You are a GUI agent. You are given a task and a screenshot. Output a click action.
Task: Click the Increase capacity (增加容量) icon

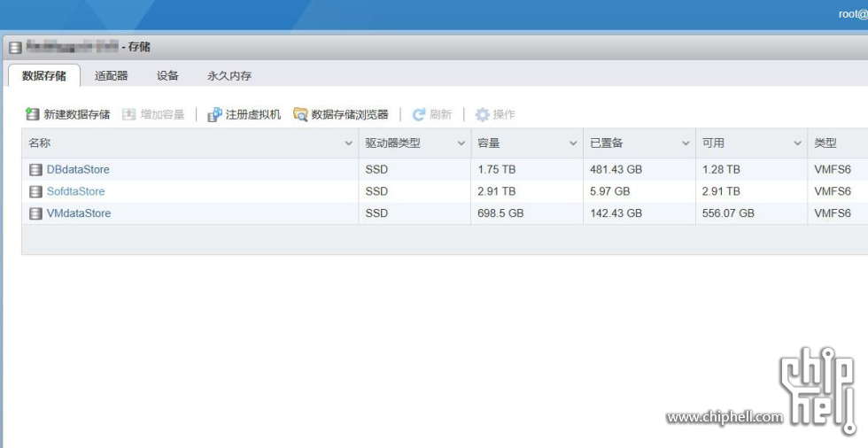point(129,114)
